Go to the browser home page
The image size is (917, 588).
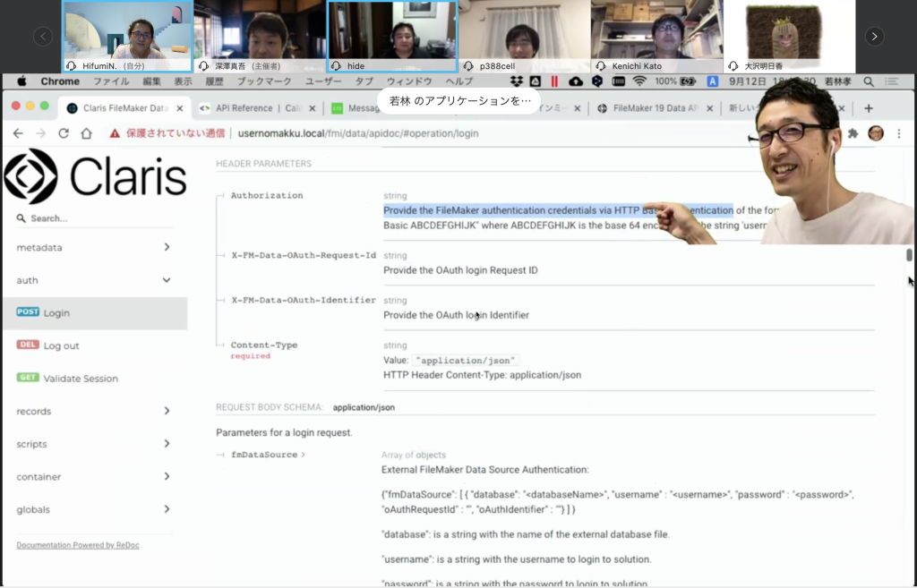87,133
